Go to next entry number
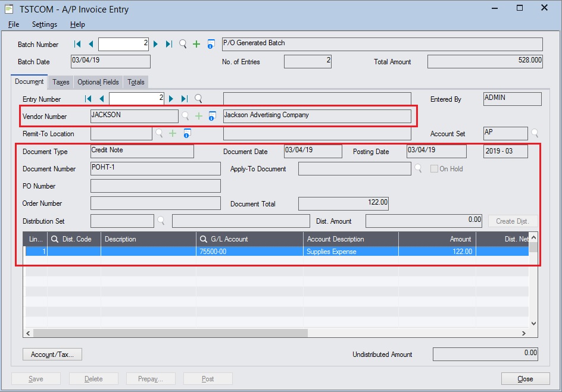The height and width of the screenshot is (392, 562). click(171, 99)
